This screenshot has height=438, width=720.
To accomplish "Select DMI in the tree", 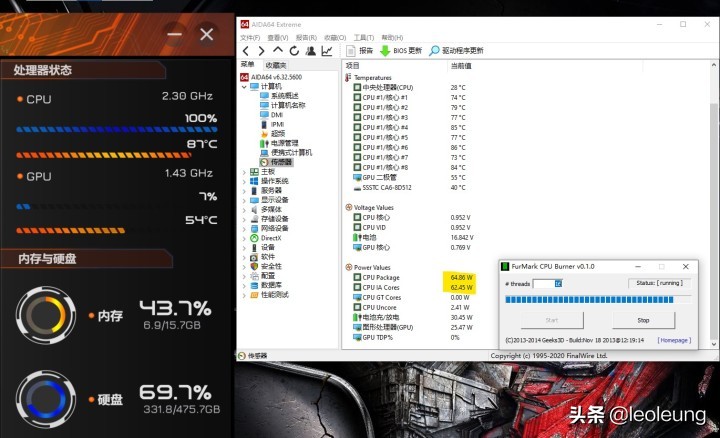I will 271,115.
